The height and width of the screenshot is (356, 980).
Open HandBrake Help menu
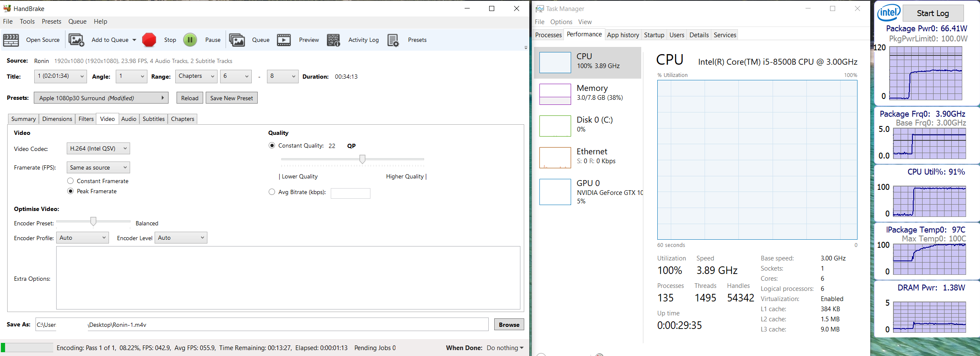click(x=101, y=22)
